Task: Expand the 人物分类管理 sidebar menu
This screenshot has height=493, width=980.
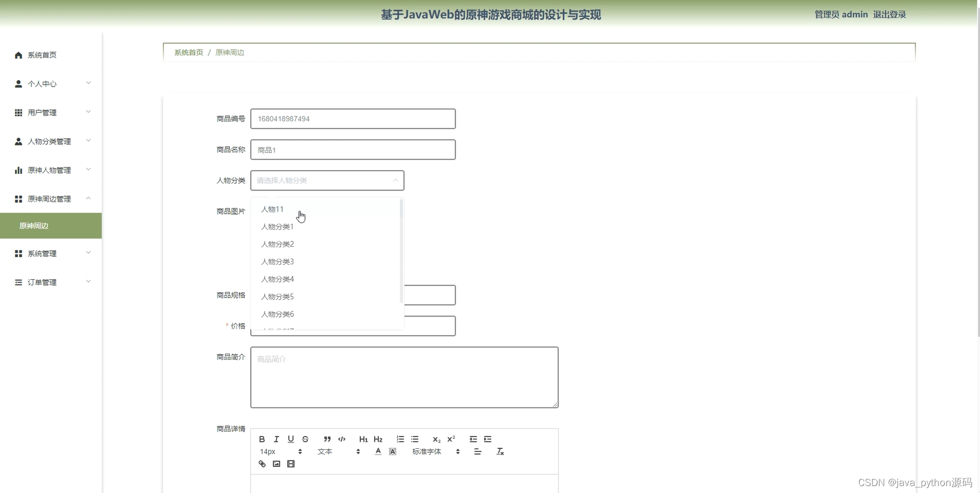Action: click(51, 141)
